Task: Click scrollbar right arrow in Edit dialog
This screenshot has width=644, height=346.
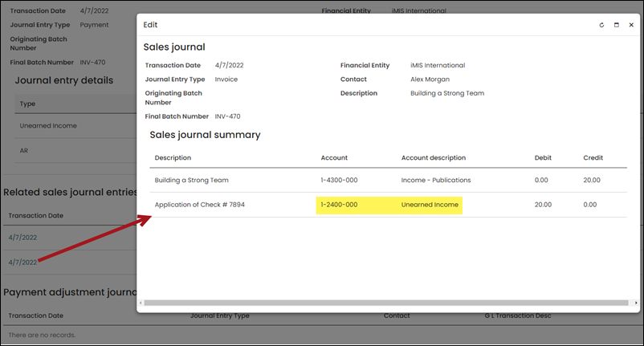Action: coord(636,303)
